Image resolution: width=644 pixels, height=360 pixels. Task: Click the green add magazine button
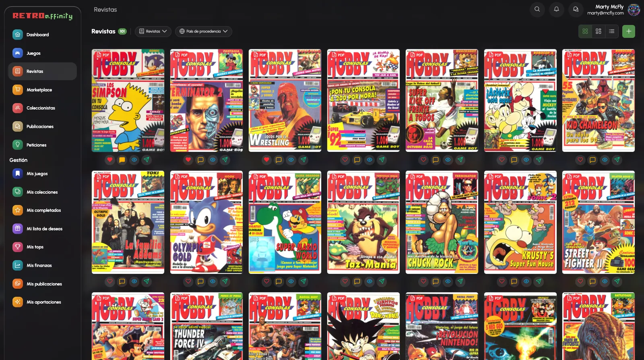pos(629,31)
